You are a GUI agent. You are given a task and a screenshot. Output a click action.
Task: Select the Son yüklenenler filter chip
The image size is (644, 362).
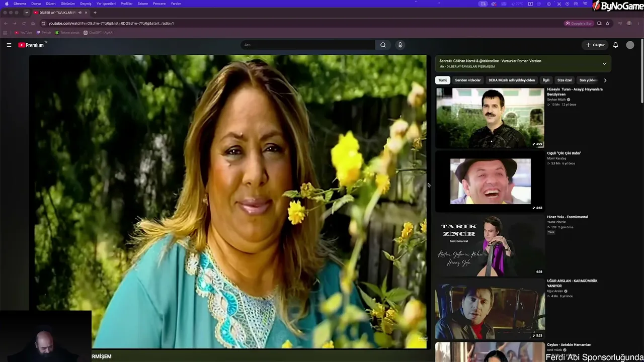pos(589,80)
